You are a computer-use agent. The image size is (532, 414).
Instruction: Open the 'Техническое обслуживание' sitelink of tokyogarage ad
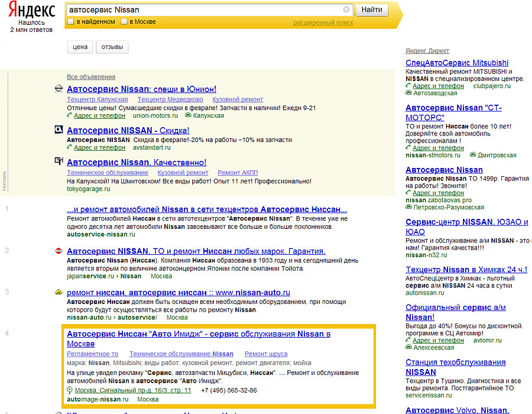point(108,173)
